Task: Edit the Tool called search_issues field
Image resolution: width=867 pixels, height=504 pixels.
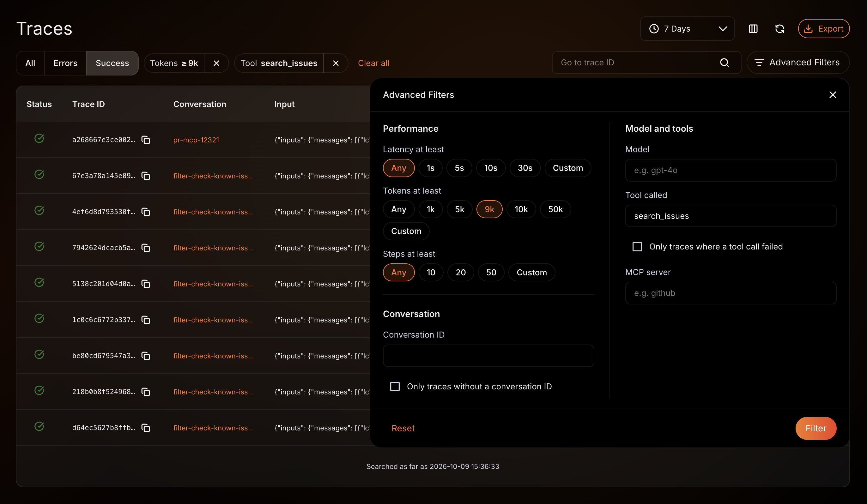Action: tap(731, 216)
